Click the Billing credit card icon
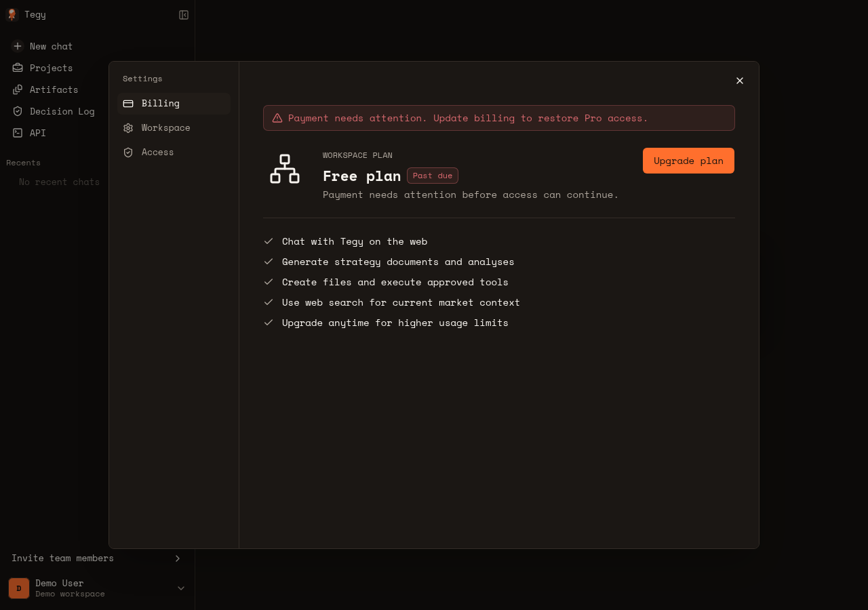Viewport: 868px width, 610px height. click(x=128, y=104)
